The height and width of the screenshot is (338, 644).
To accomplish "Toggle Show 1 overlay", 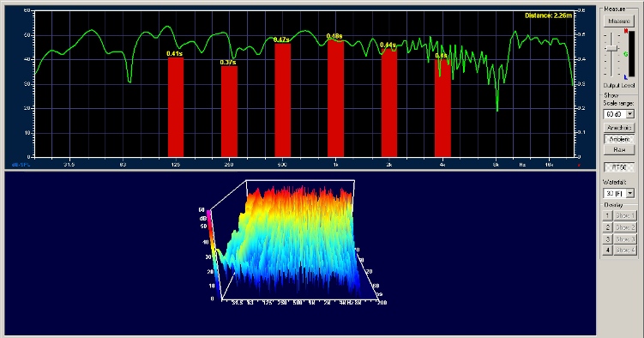I will [625, 215].
